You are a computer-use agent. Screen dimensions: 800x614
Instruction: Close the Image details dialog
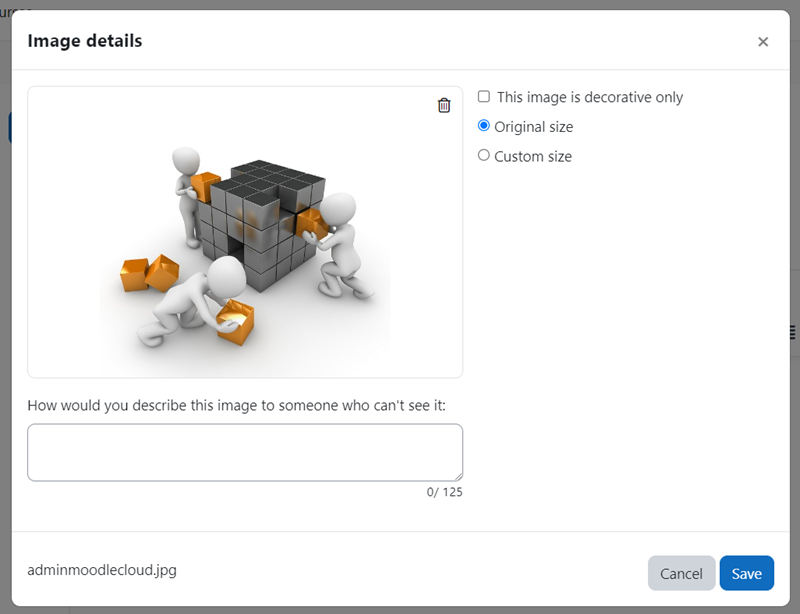(x=763, y=42)
